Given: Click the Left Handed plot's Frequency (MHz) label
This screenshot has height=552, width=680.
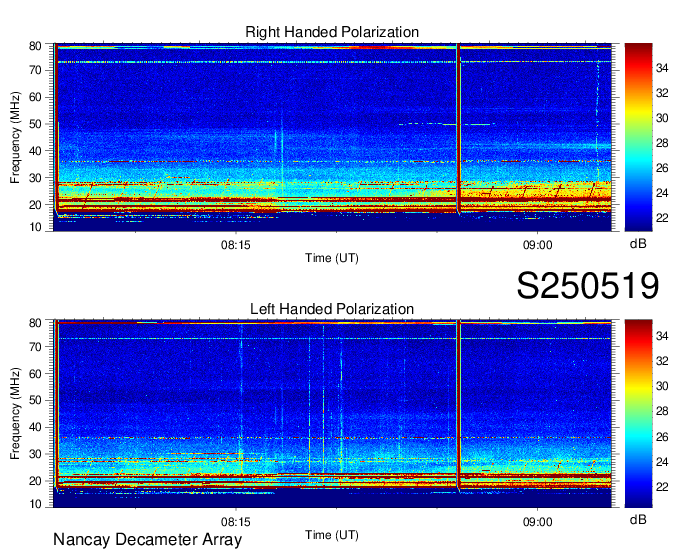Looking at the screenshot, I should [15, 414].
